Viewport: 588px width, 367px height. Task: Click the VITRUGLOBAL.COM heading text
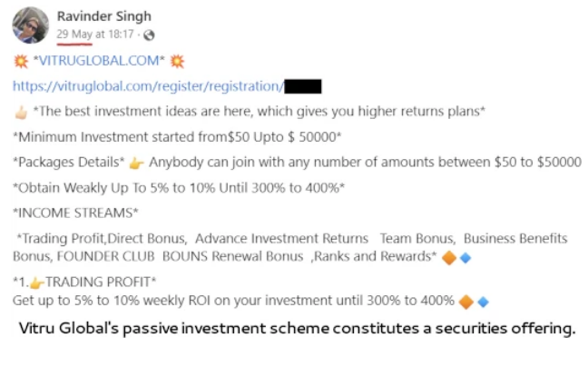coord(99,62)
